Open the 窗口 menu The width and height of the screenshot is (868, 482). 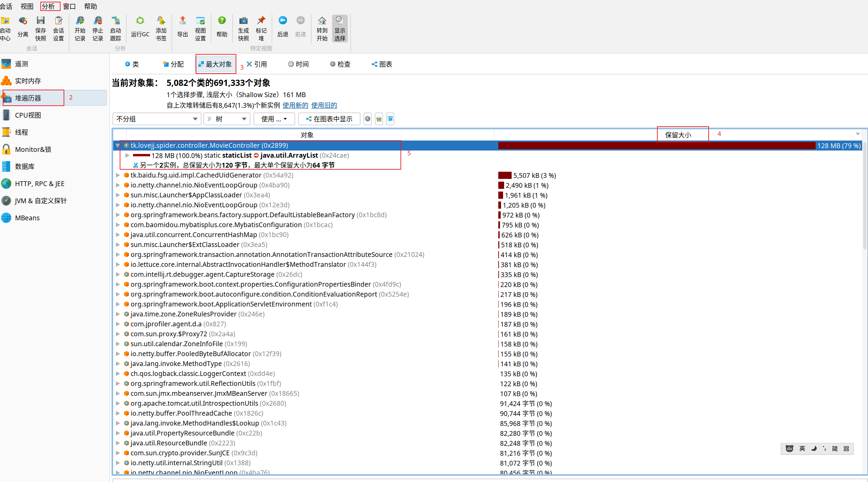point(69,6)
